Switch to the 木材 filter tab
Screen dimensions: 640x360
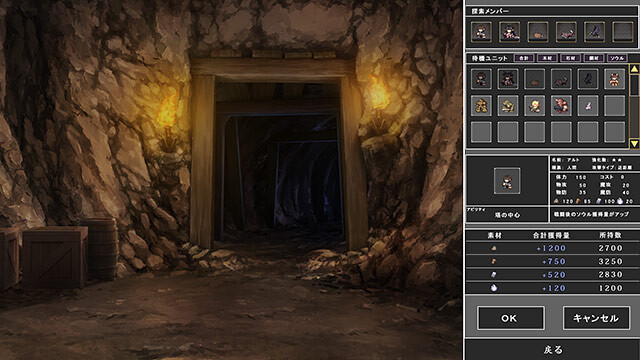[x=547, y=58]
